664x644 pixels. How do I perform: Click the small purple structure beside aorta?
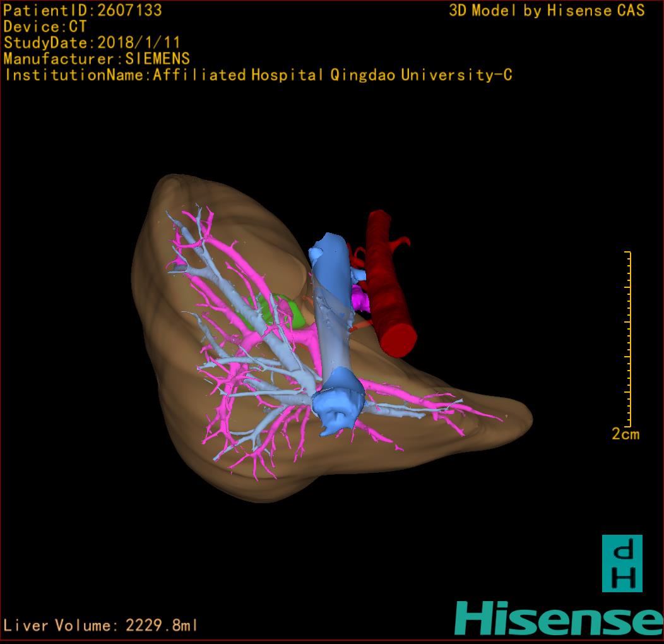(x=360, y=299)
